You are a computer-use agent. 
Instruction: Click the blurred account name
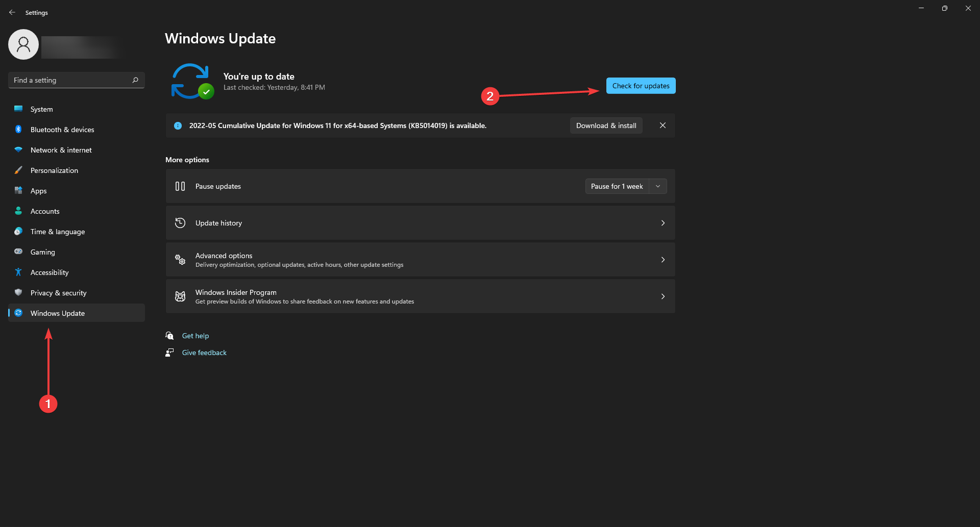(x=82, y=47)
